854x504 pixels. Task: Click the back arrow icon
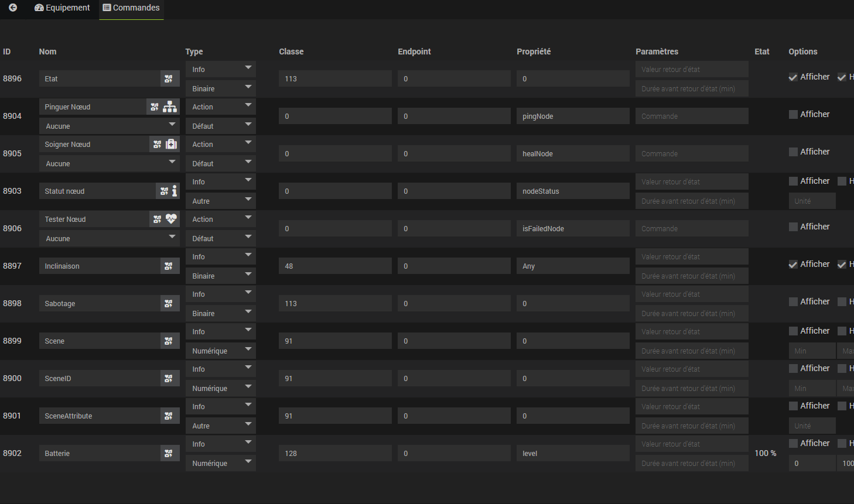(13, 8)
